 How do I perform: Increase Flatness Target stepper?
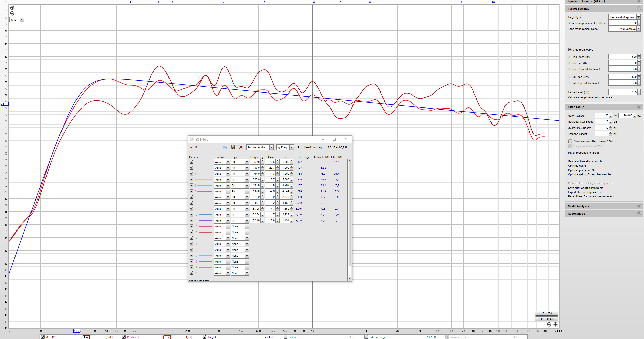[x=611, y=133]
